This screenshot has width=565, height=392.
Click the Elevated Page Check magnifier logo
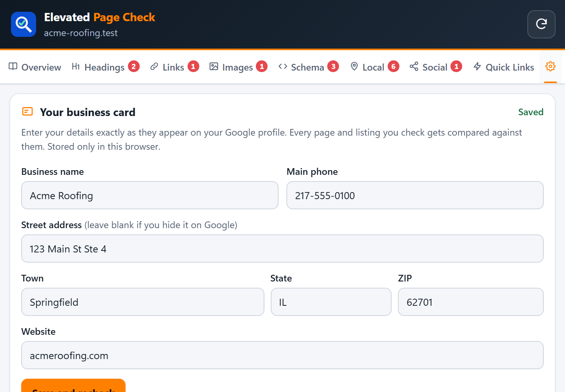click(24, 24)
